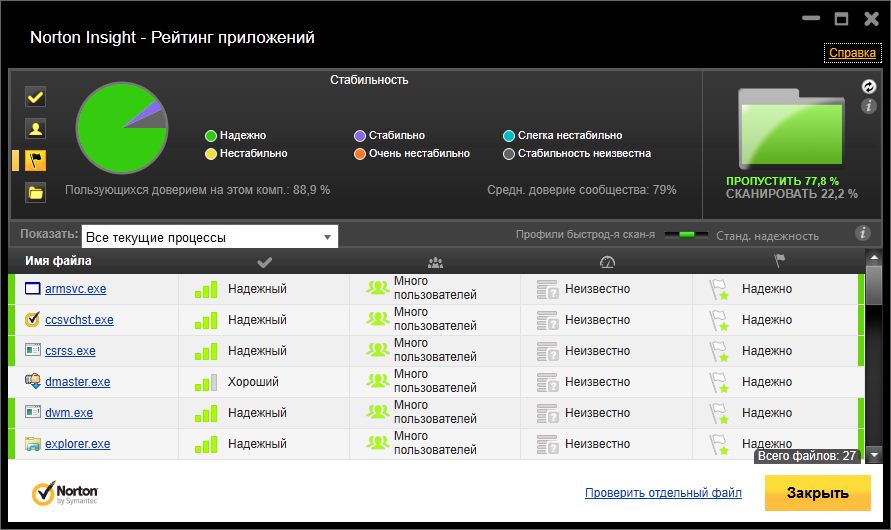This screenshot has height=530, width=891.
Task: Click trust bars icon in dmaster.exe row
Action: (206, 382)
